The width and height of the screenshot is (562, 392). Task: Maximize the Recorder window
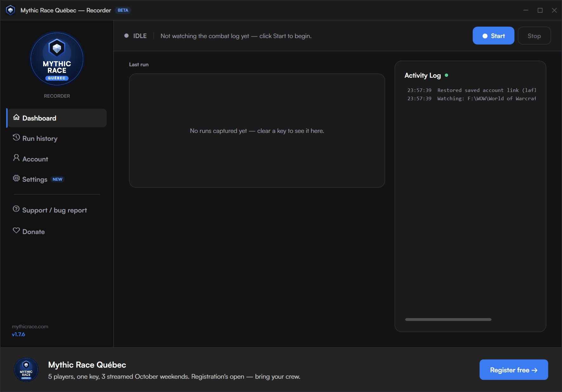coord(540,10)
